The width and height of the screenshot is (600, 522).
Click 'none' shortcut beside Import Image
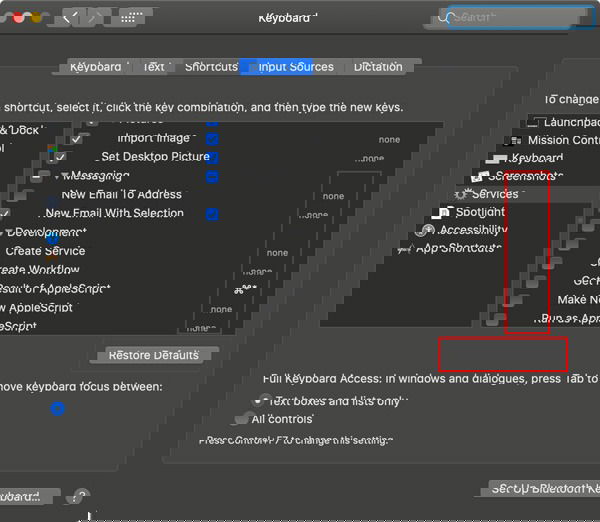tap(390, 140)
